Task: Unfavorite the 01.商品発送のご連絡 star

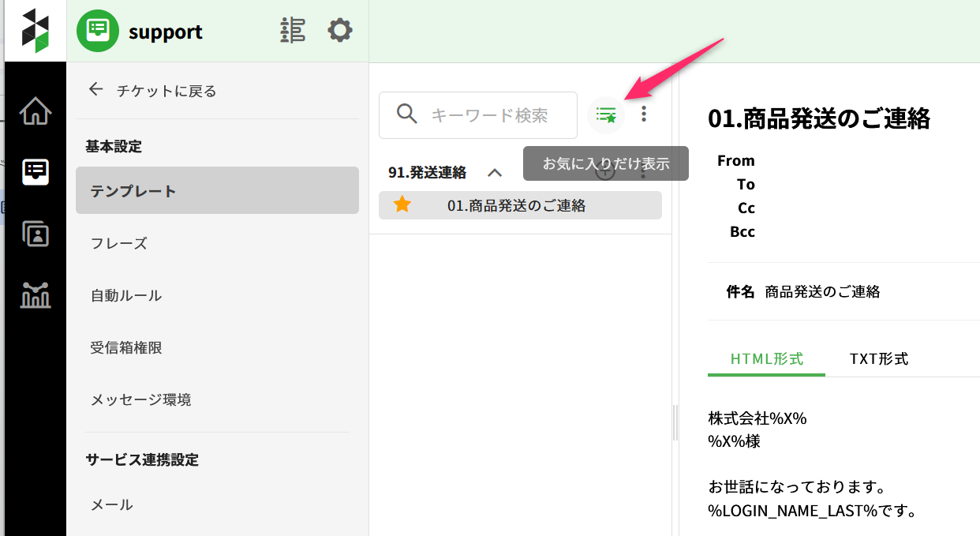Action: coord(402,205)
